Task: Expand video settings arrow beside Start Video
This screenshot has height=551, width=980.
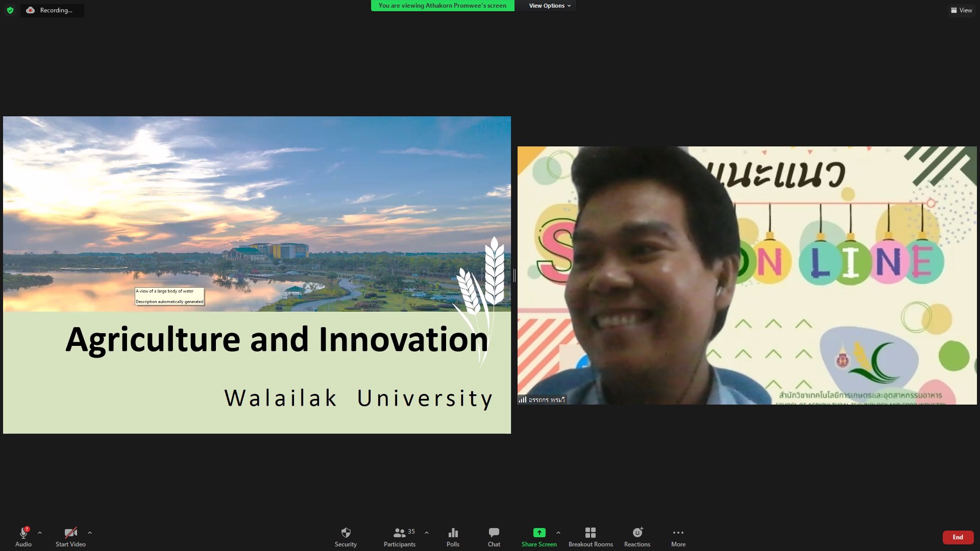Action: tap(90, 533)
